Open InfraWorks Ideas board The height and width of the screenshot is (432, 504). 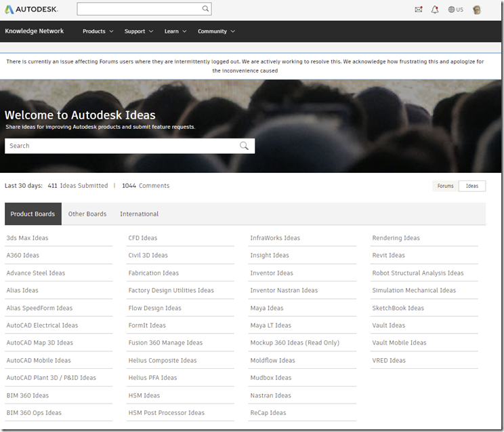pyautogui.click(x=275, y=238)
